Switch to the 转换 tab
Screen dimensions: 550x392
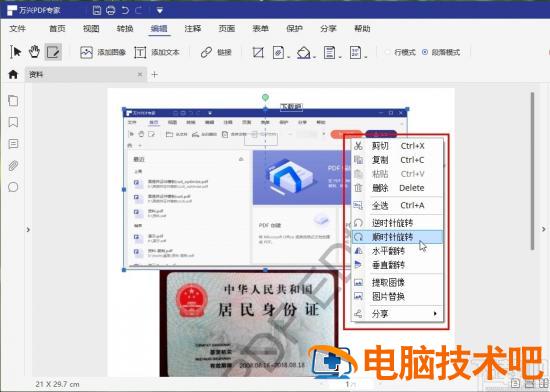125,28
